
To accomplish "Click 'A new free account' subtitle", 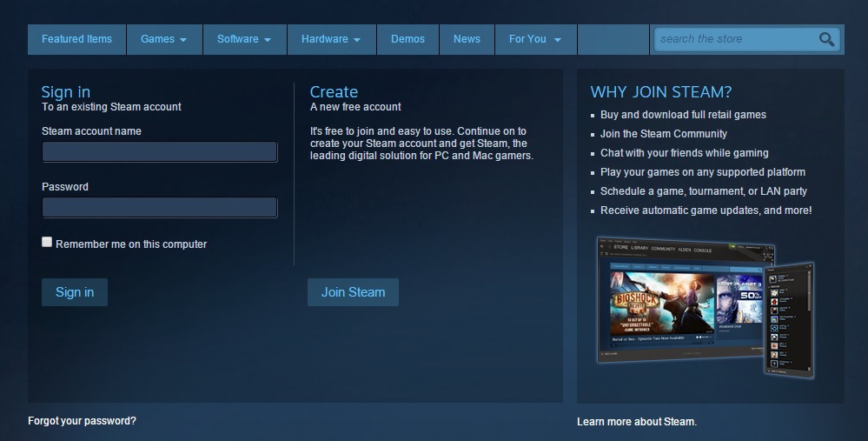I will click(x=355, y=107).
